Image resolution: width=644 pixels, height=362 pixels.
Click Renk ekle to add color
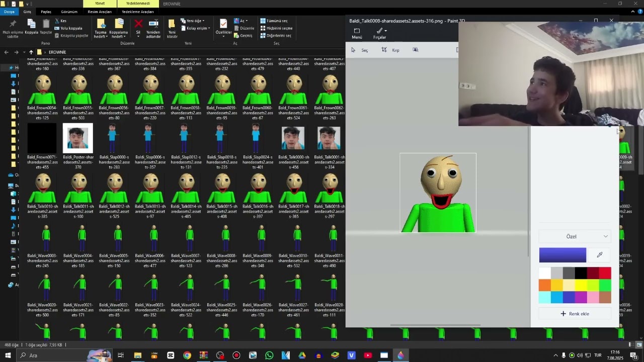coord(575,314)
